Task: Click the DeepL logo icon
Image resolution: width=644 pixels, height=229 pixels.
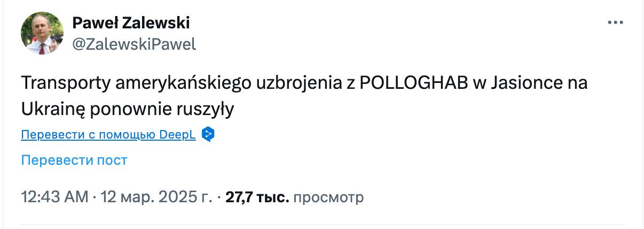Action: coord(208,134)
